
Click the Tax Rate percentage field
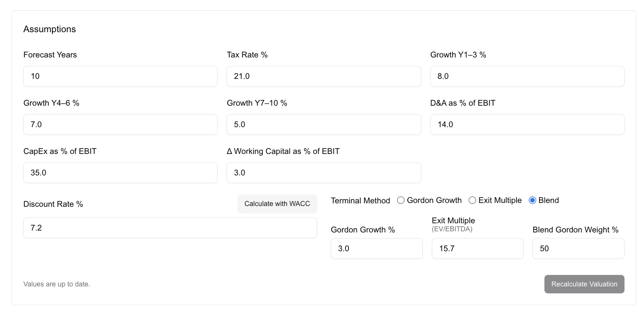pos(324,76)
